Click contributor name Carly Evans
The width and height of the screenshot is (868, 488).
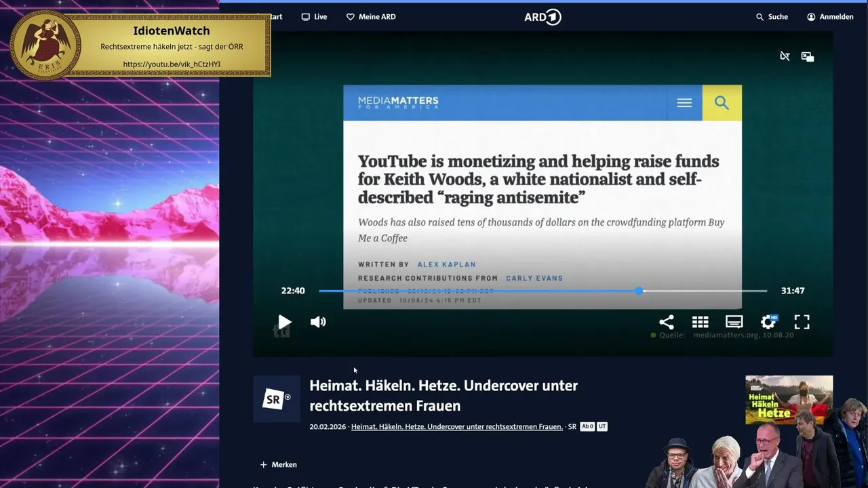tap(534, 278)
